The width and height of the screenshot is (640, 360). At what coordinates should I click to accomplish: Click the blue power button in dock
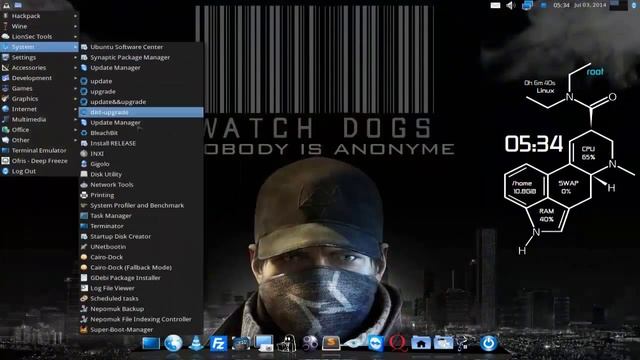pyautogui.click(x=489, y=343)
